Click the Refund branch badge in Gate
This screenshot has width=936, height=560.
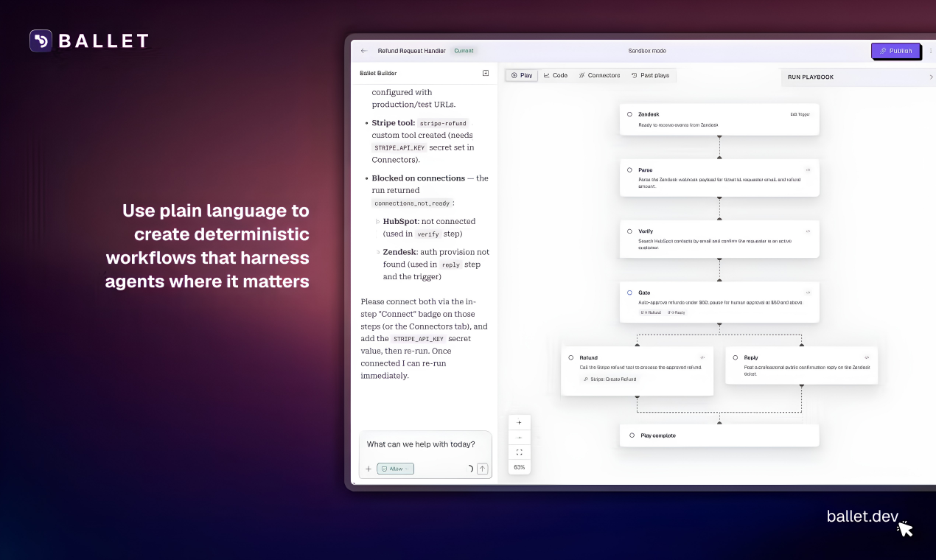click(651, 312)
